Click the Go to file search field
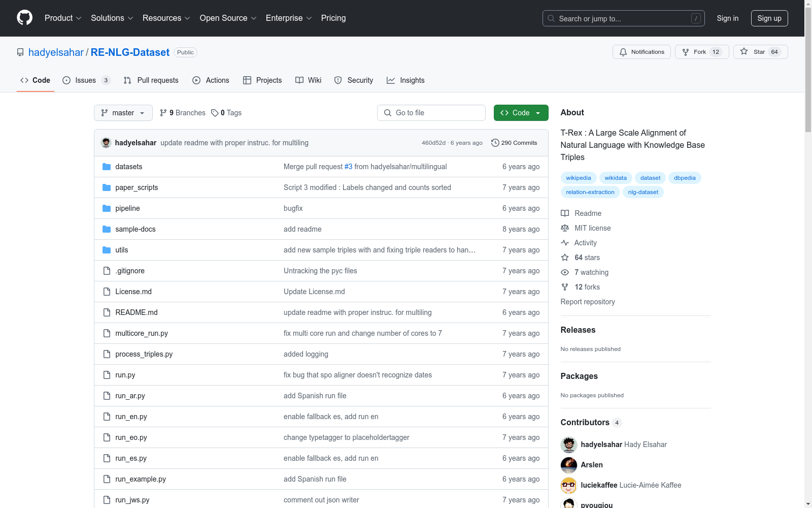Screen dimensions: 812x508 [431, 113]
